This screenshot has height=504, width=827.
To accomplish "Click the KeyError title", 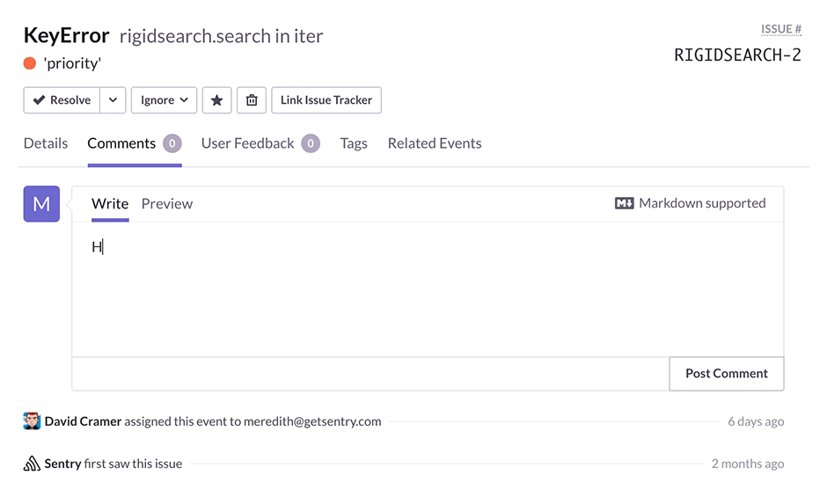I will [67, 35].
